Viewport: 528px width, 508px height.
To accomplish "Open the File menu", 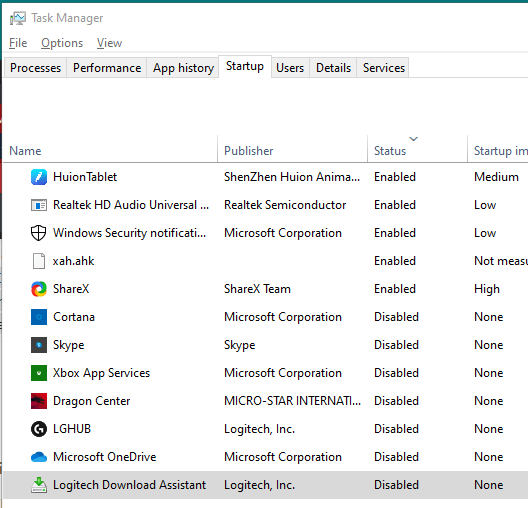I will pos(18,43).
